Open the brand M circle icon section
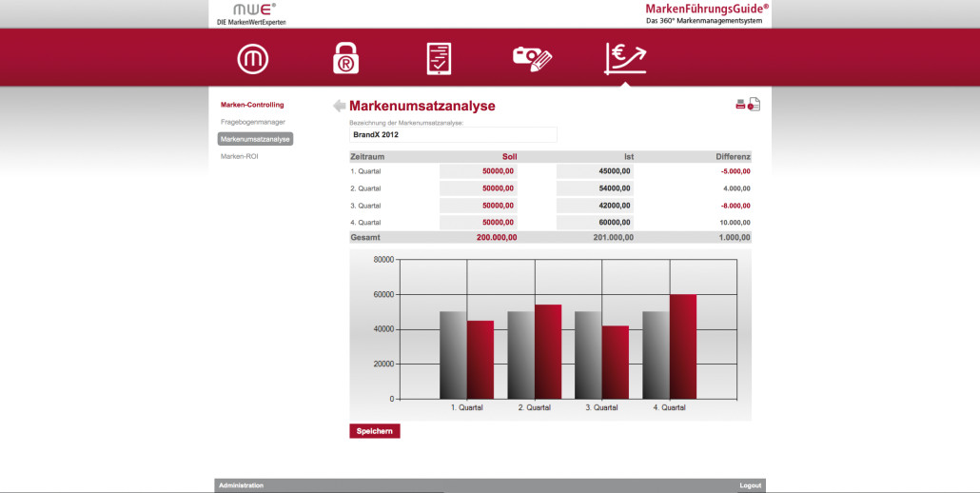The image size is (980, 493). (x=252, y=59)
